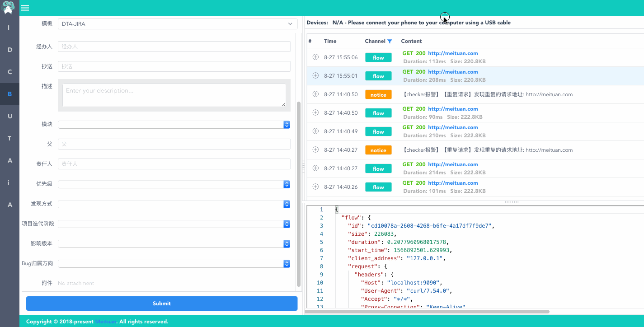Click the Lyrebird logo at top left
Screen dimensions: 644x327
pos(9,8)
